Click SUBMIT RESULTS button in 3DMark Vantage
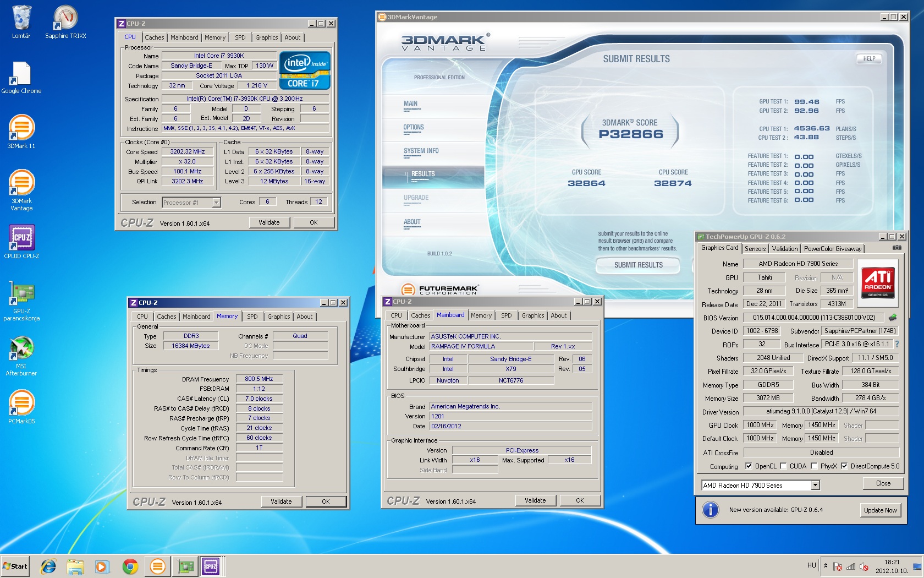Viewport: 924px width, 578px height. pyautogui.click(x=639, y=265)
